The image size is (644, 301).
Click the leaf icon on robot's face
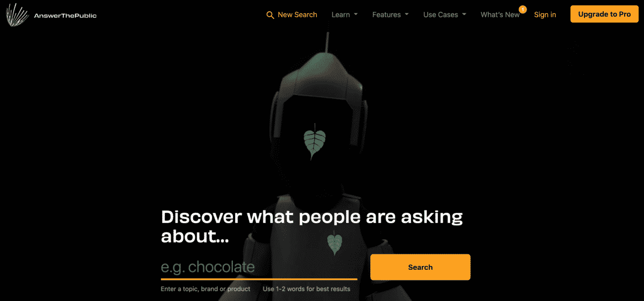click(314, 141)
